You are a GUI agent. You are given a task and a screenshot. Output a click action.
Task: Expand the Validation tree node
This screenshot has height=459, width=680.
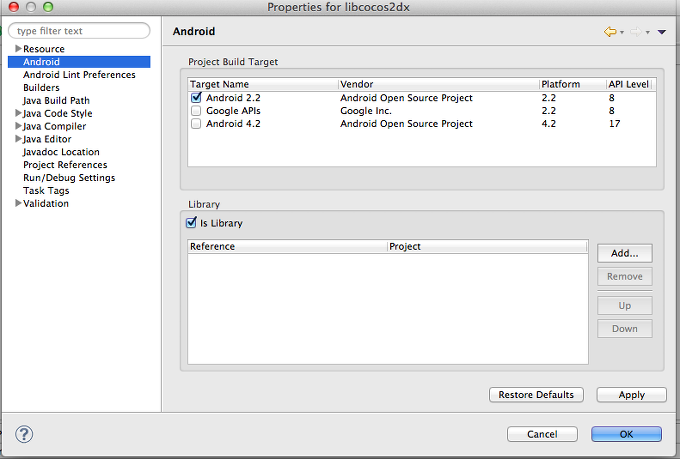pos(18,203)
